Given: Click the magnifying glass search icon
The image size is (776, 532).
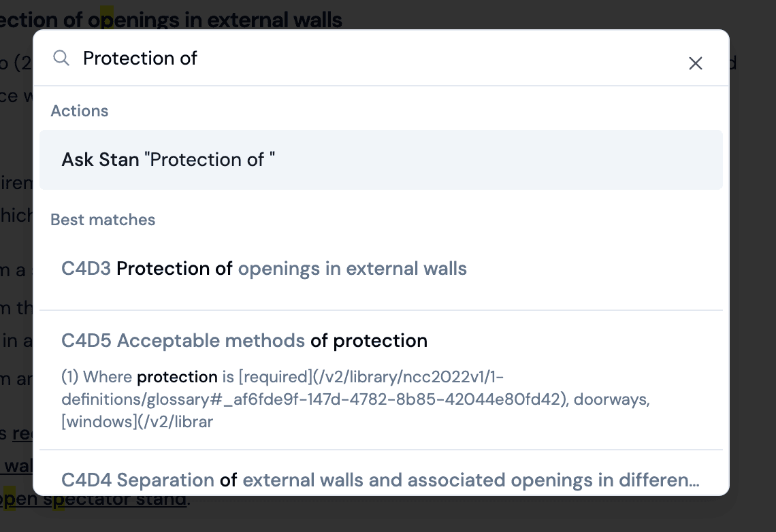Looking at the screenshot, I should coord(61,58).
